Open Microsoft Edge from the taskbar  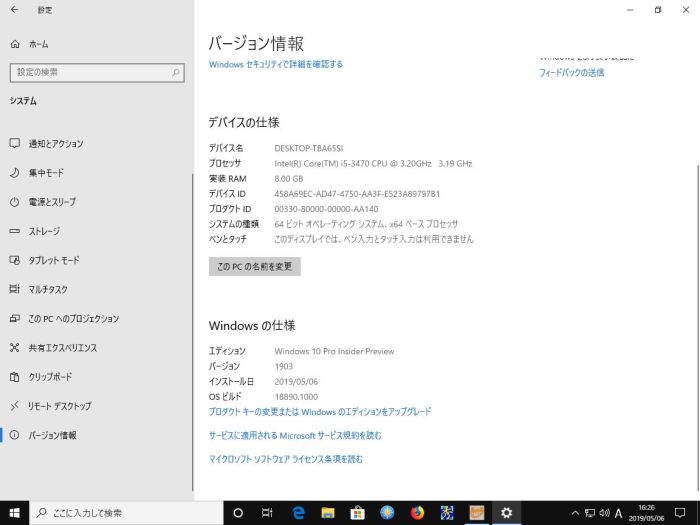(298, 513)
